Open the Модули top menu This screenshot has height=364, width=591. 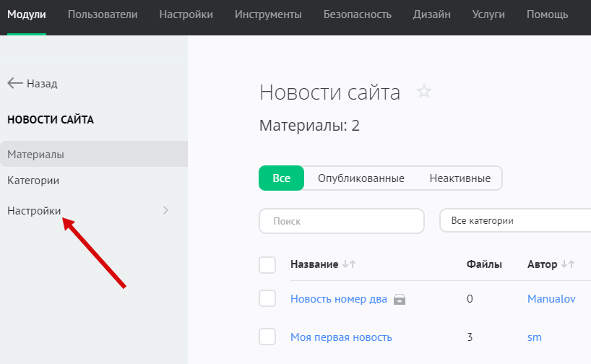tap(27, 14)
